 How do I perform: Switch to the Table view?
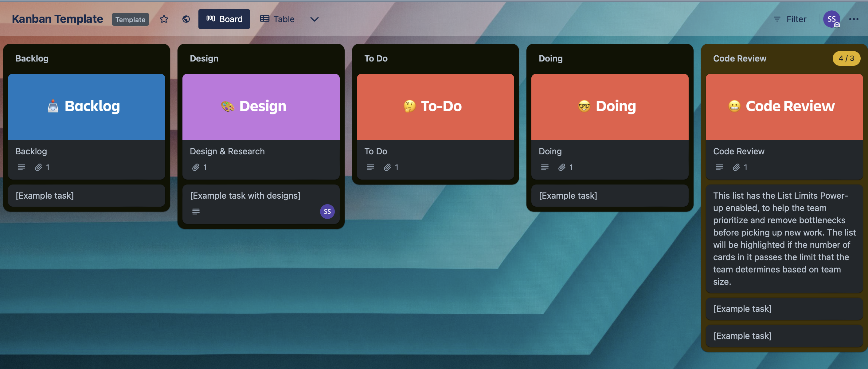click(277, 19)
